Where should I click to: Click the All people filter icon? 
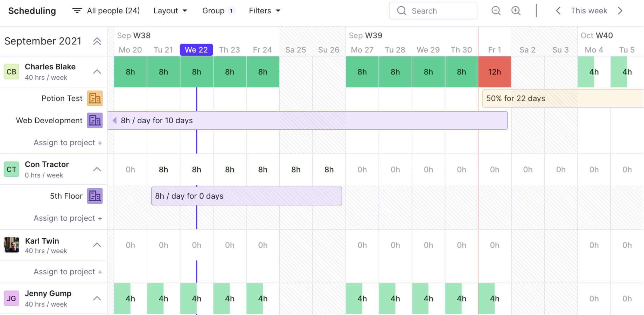pyautogui.click(x=77, y=11)
